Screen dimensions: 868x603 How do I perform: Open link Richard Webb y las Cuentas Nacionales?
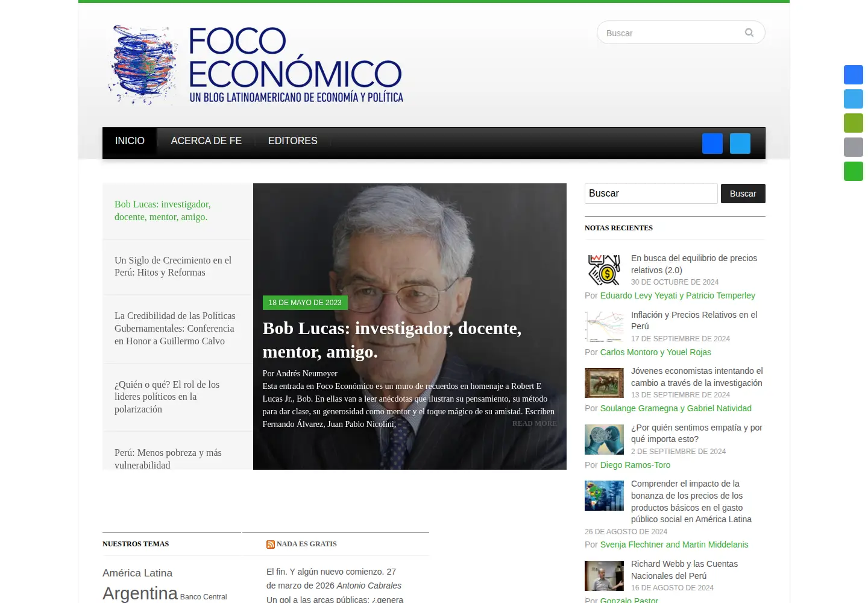(x=684, y=570)
